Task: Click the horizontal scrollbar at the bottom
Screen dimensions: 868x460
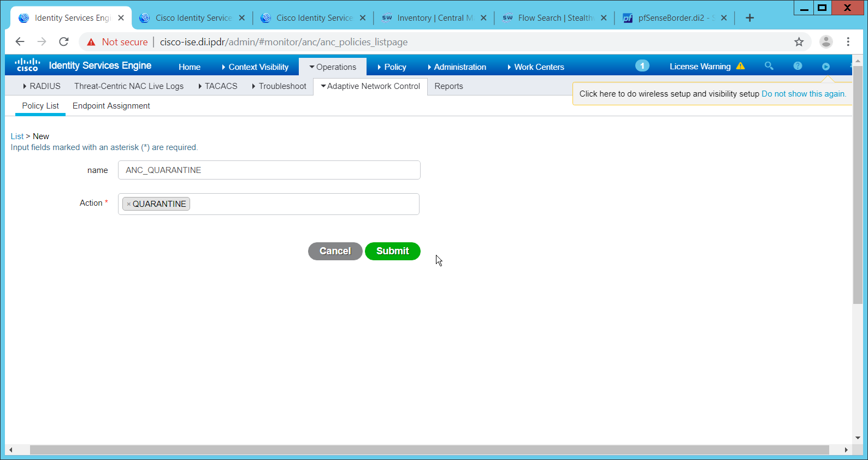Action: 429,450
